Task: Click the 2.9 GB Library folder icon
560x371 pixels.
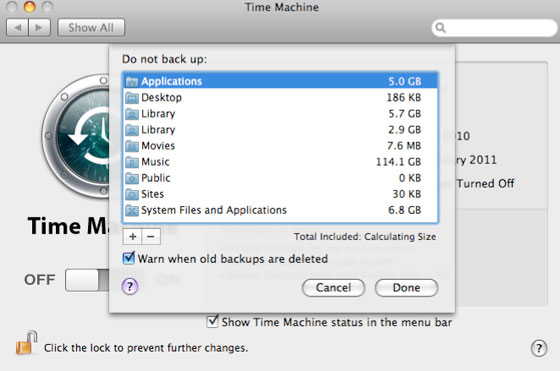Action: coord(132,130)
